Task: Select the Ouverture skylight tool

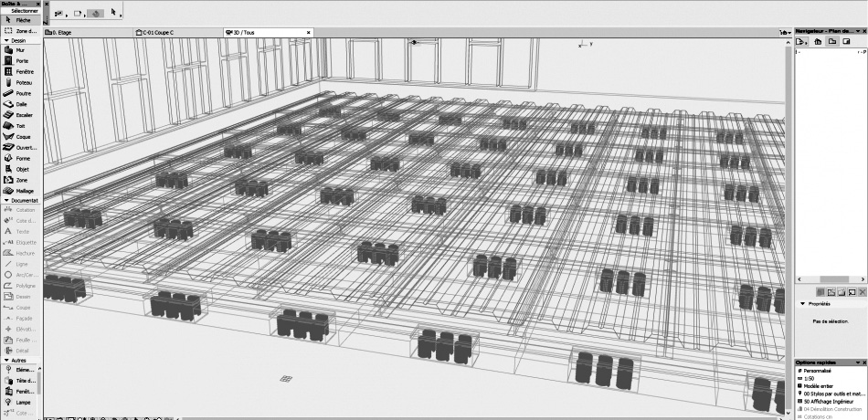Action: (20, 148)
